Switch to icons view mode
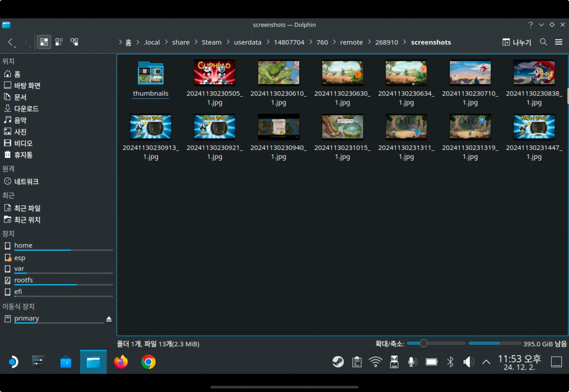 pyautogui.click(x=44, y=42)
